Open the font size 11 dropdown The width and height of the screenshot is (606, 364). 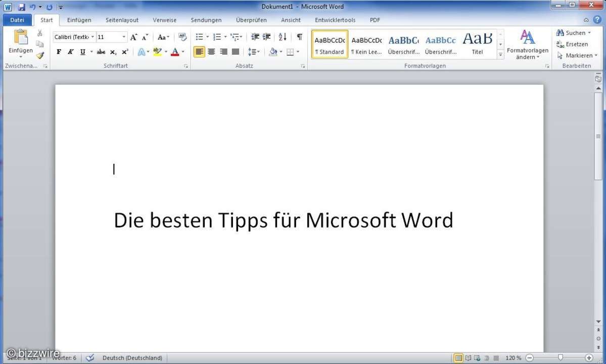pyautogui.click(x=124, y=37)
